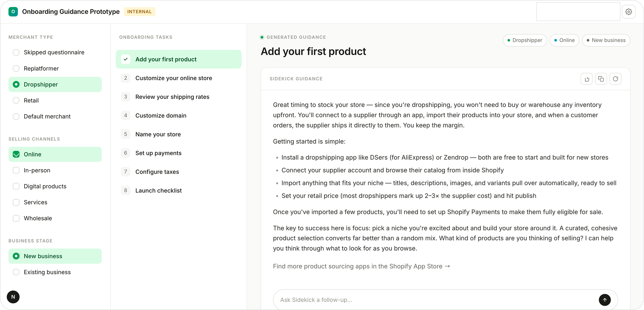Open the Add your first product task
Viewport: 644px width, 310px height.
(x=178, y=59)
